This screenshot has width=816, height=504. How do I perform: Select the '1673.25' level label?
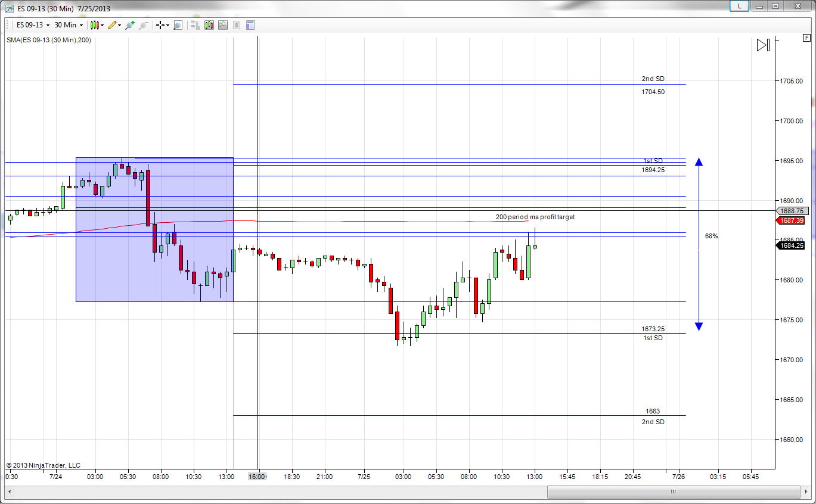(x=653, y=329)
